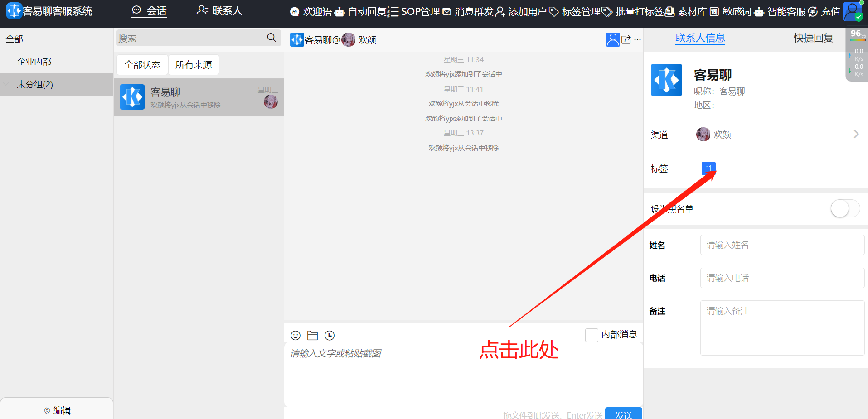868x419 pixels.
Task: Open the more options ellipsis in chat header
Action: [x=638, y=39]
